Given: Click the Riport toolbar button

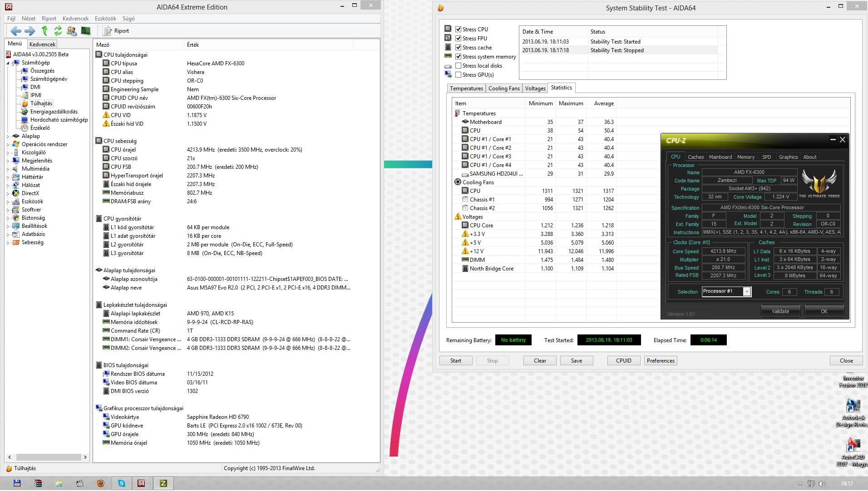Looking at the screenshot, I should (x=116, y=31).
